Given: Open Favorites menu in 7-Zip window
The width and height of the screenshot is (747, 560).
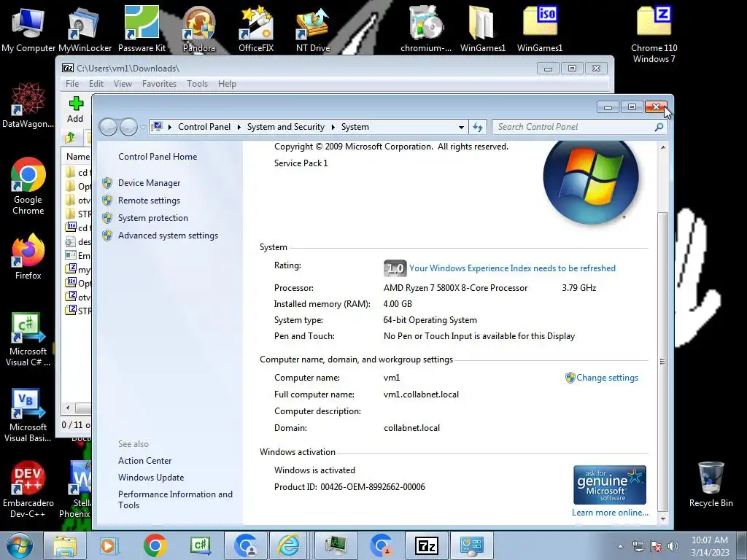Looking at the screenshot, I should pos(159,84).
